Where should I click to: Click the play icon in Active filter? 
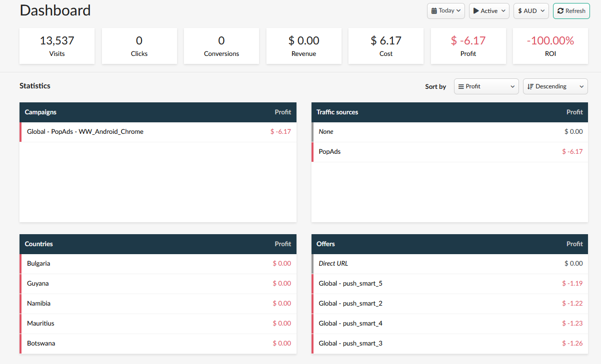coord(476,11)
